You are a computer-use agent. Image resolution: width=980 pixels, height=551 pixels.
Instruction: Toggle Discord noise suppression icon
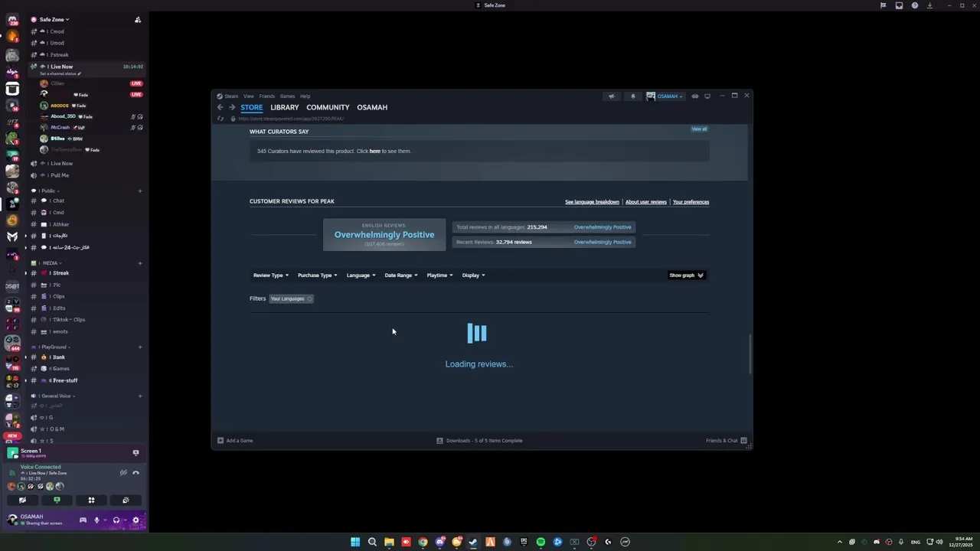point(122,473)
